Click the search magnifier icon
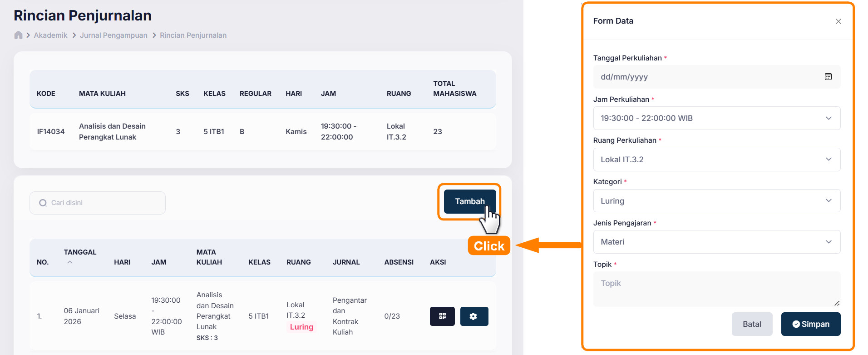Screen dimensions: 868x355 click(x=43, y=203)
